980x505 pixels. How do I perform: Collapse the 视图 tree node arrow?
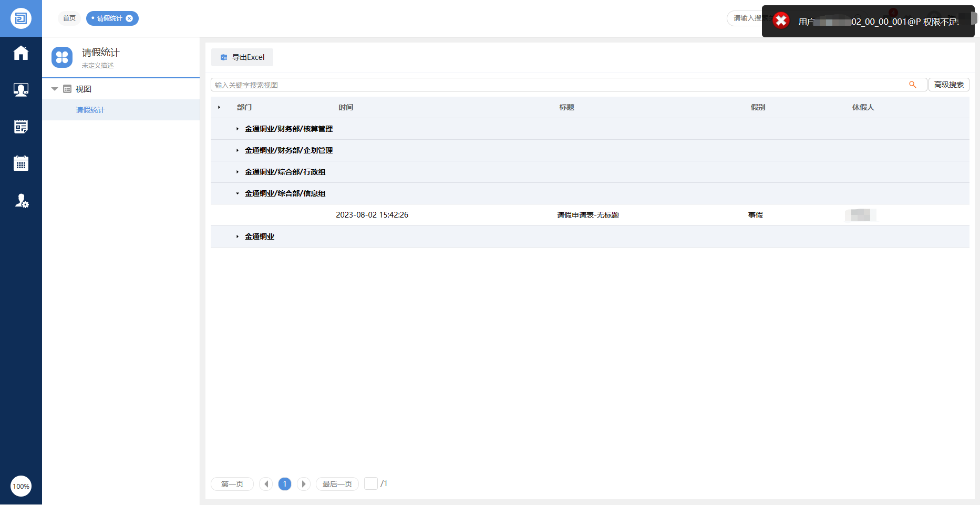click(x=55, y=89)
